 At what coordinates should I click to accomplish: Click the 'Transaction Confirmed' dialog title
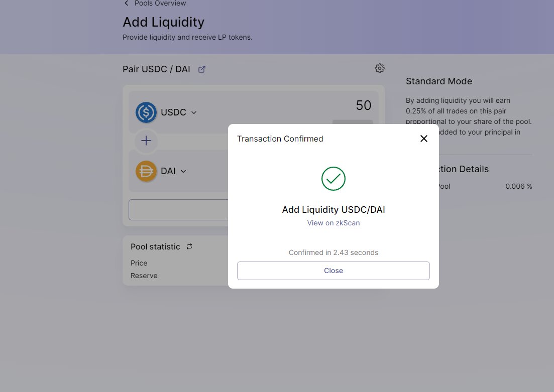[280, 139]
